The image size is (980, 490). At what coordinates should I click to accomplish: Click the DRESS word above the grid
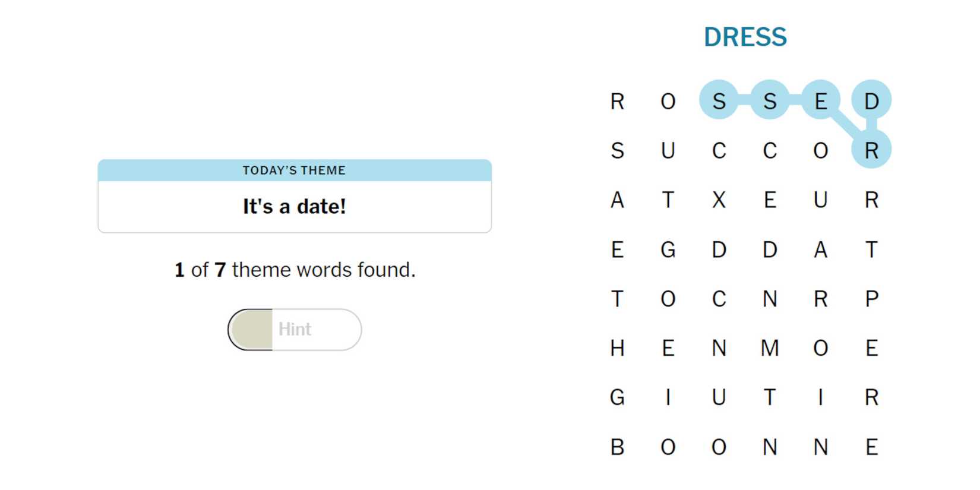pos(745,37)
